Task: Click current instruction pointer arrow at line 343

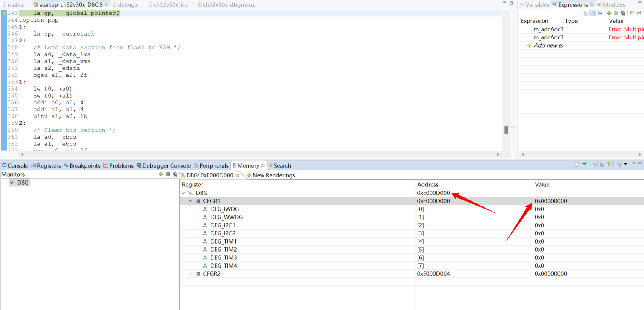Action: click(x=4, y=13)
